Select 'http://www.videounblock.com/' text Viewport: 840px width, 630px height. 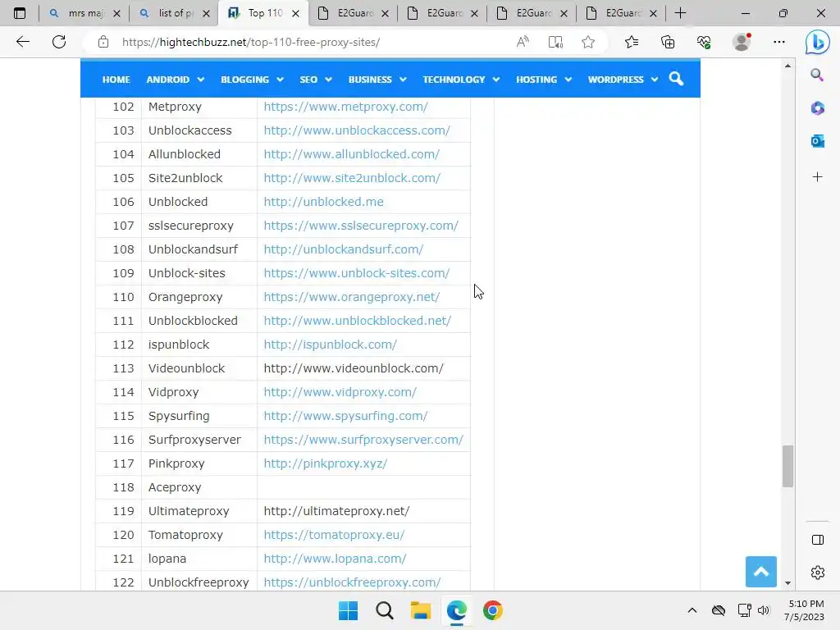tap(354, 368)
